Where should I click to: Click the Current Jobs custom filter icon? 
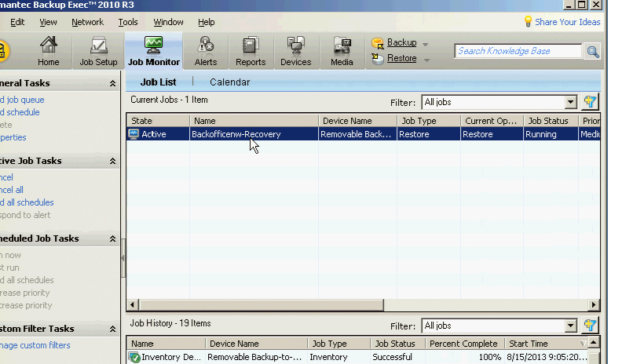(x=590, y=102)
